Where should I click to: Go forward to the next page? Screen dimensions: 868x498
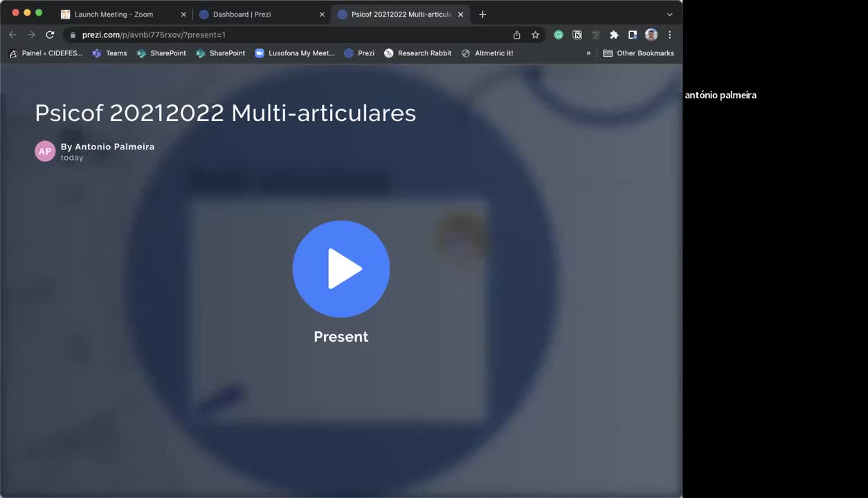pyautogui.click(x=31, y=35)
